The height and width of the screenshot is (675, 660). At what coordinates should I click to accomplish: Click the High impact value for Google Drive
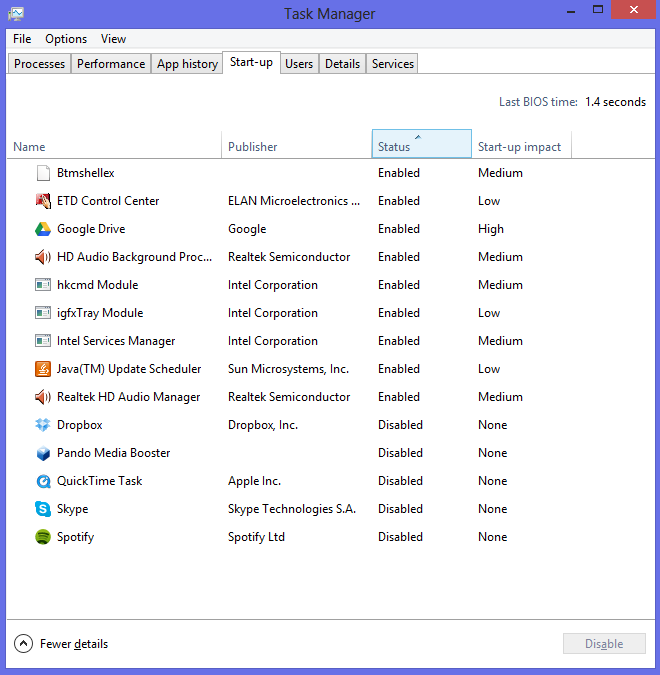pos(491,229)
